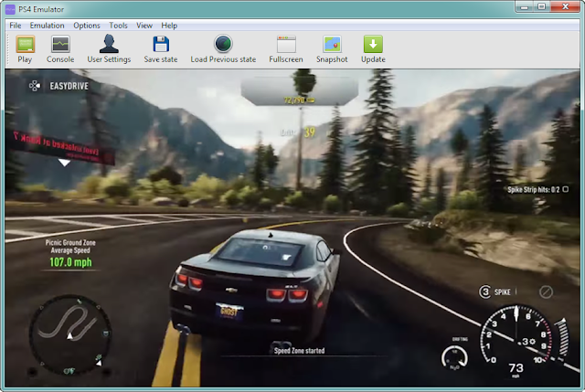Click the Load Previous state icon
The width and height of the screenshot is (585, 392).
coord(223,44)
